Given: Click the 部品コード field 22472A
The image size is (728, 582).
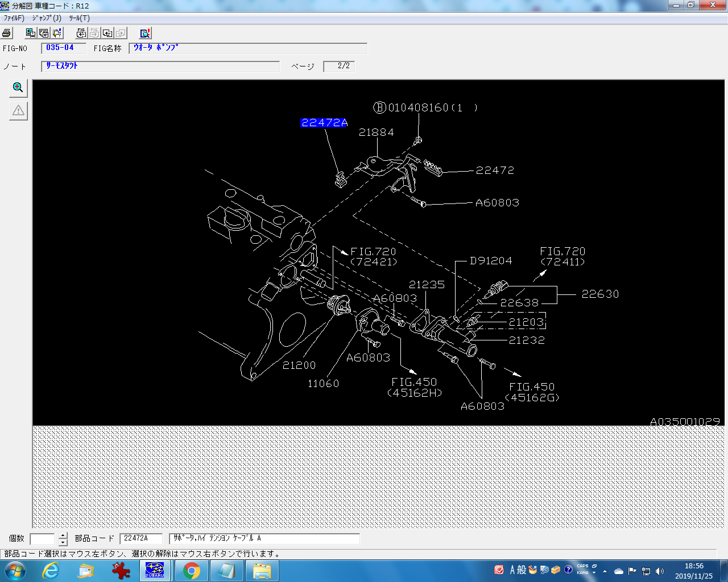Looking at the screenshot, I should (x=141, y=539).
